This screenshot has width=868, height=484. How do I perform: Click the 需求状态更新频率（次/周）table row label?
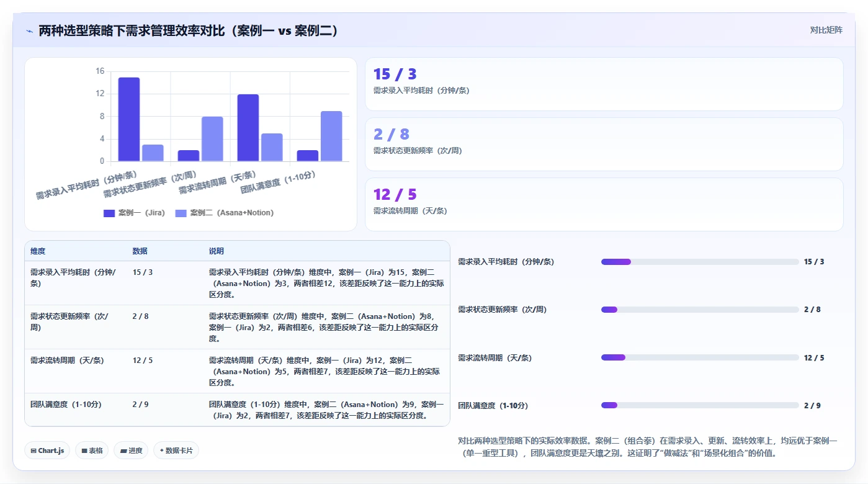(x=69, y=322)
